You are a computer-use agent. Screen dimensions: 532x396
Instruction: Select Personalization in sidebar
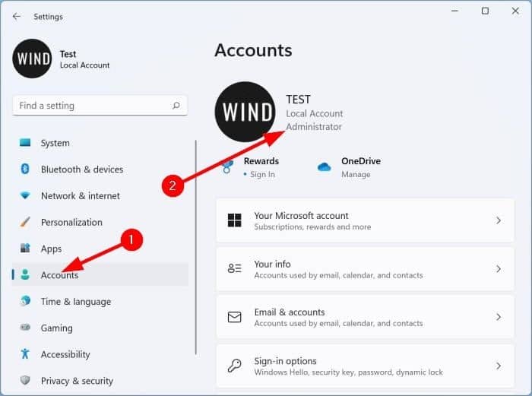pyautogui.click(x=100, y=222)
